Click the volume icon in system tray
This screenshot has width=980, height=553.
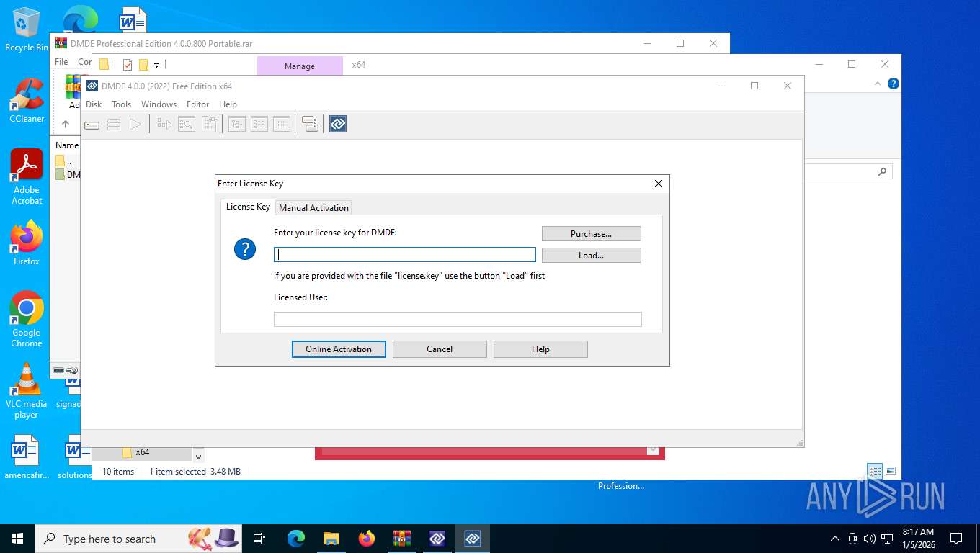click(870, 539)
